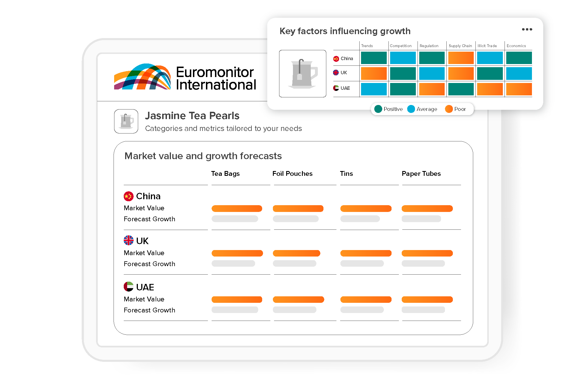Click the Supply Chain column header

click(x=460, y=46)
